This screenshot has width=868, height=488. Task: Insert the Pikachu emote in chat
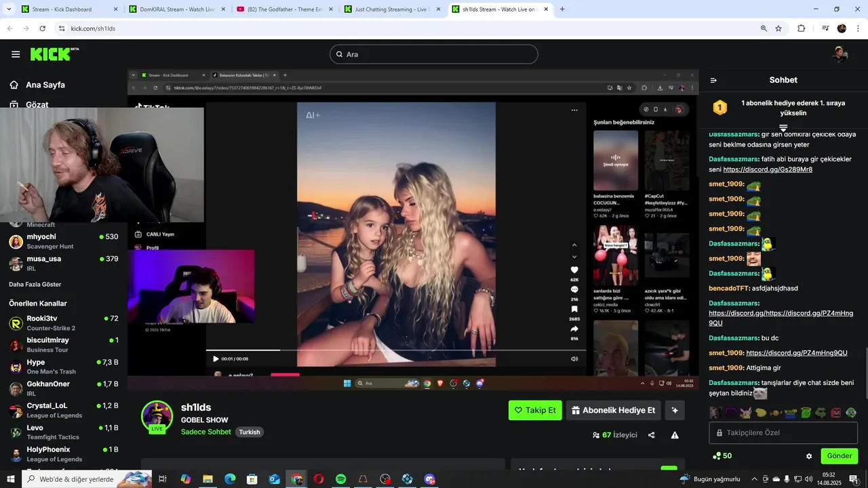tap(745, 412)
